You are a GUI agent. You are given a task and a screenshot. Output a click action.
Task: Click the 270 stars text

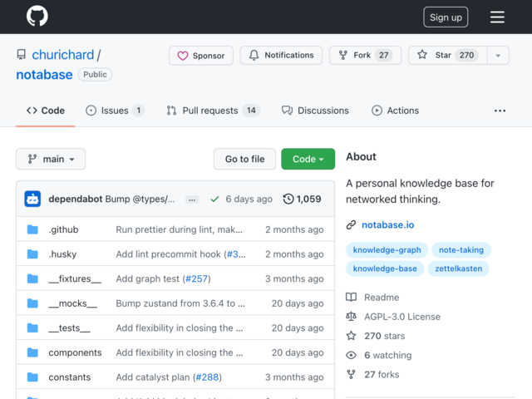pos(385,336)
